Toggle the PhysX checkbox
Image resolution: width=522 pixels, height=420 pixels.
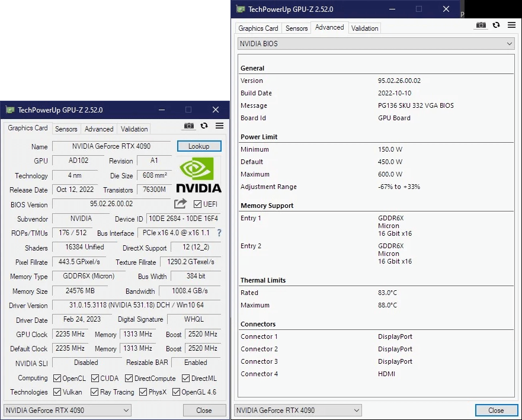tap(143, 392)
